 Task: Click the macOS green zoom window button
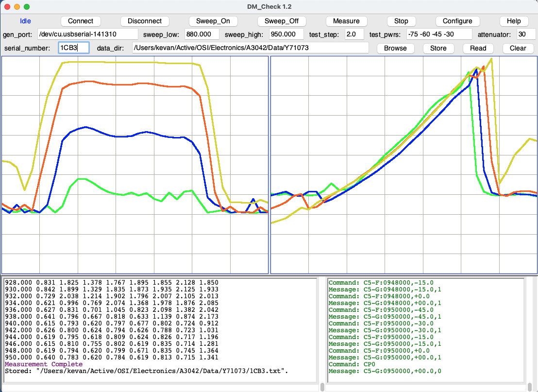27,7
